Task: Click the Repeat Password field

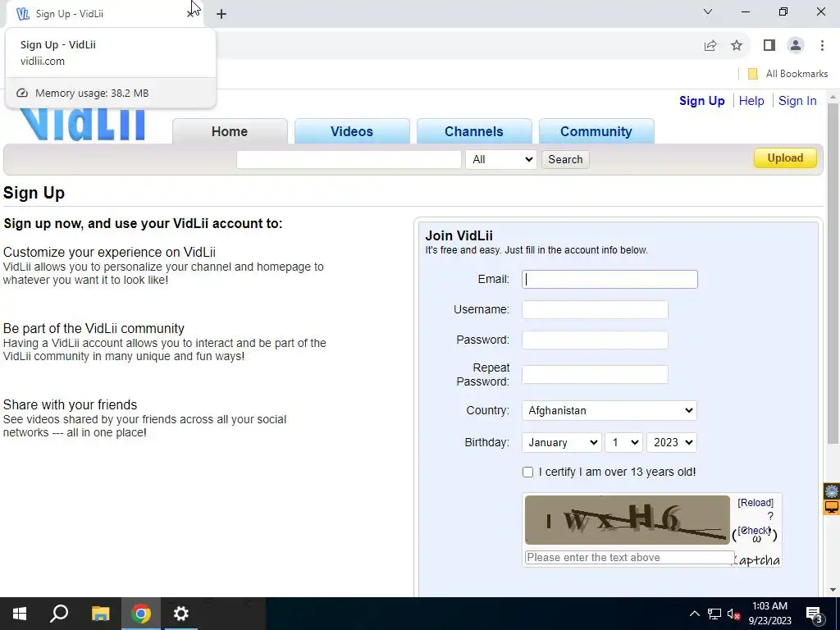Action: 595,374
